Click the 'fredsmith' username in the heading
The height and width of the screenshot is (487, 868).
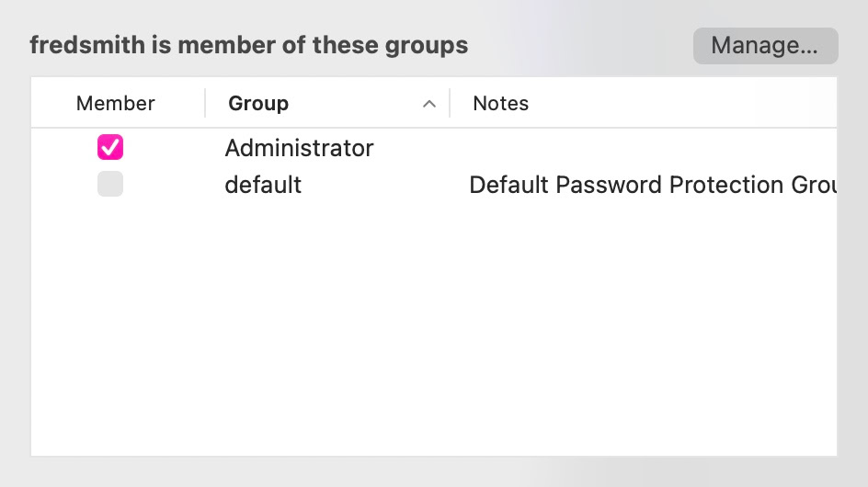[x=87, y=45]
